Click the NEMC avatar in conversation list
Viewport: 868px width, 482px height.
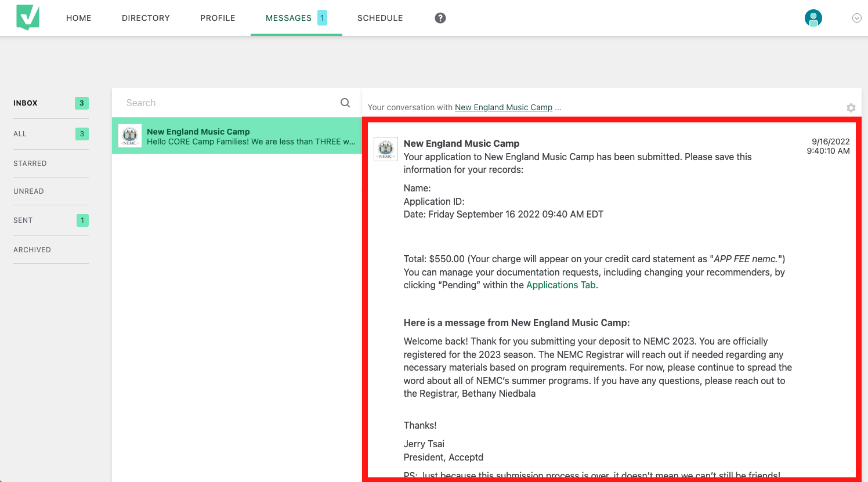click(x=130, y=136)
